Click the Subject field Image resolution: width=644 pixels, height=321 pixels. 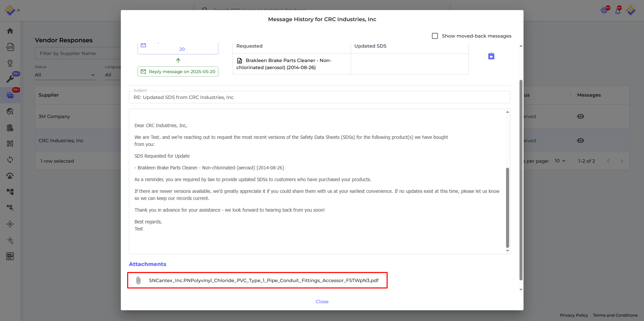[x=319, y=97]
